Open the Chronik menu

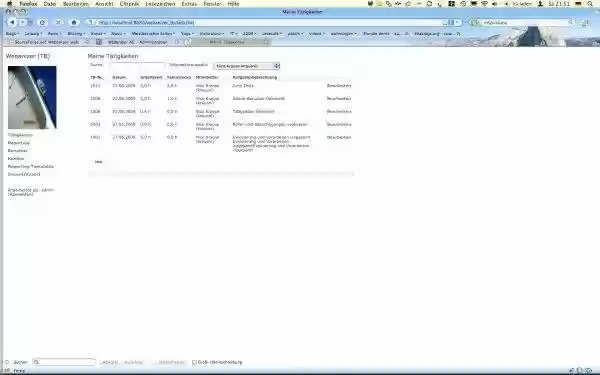tap(129, 4)
